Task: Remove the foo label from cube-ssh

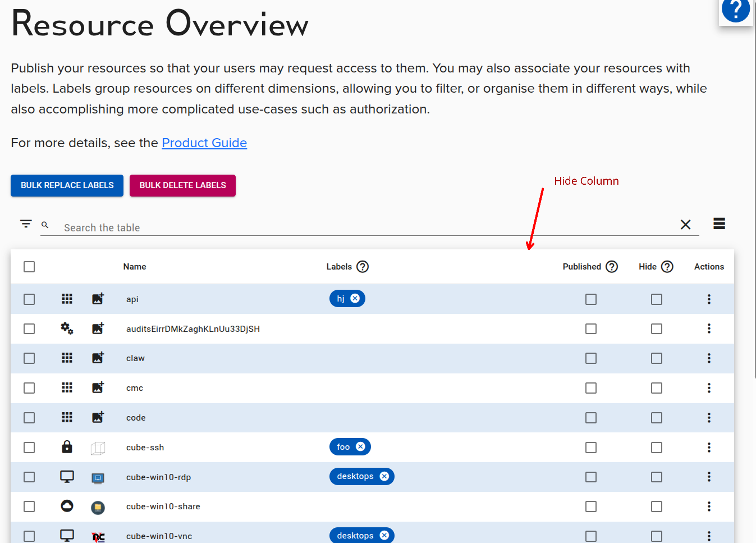Action: click(x=360, y=447)
